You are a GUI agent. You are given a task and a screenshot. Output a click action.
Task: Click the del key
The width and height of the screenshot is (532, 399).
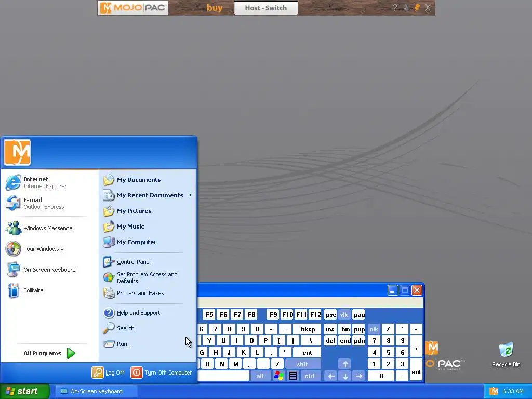click(330, 341)
